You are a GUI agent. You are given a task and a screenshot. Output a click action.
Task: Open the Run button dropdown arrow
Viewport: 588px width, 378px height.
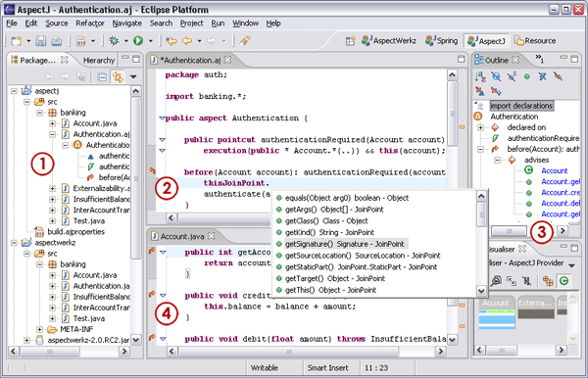[x=151, y=41]
